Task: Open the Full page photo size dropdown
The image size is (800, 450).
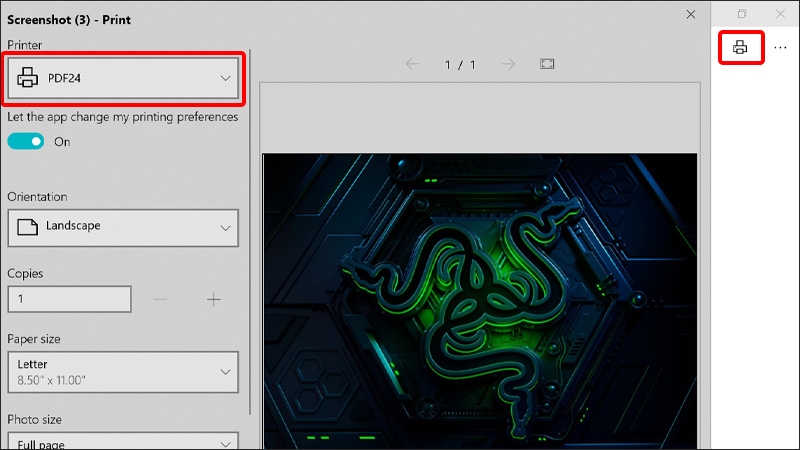Action: point(123,441)
